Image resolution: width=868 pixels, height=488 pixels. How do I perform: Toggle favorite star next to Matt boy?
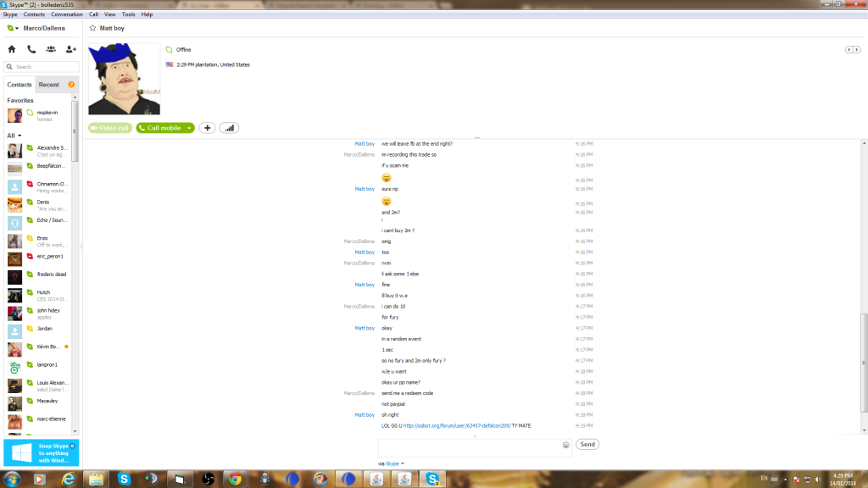point(92,28)
